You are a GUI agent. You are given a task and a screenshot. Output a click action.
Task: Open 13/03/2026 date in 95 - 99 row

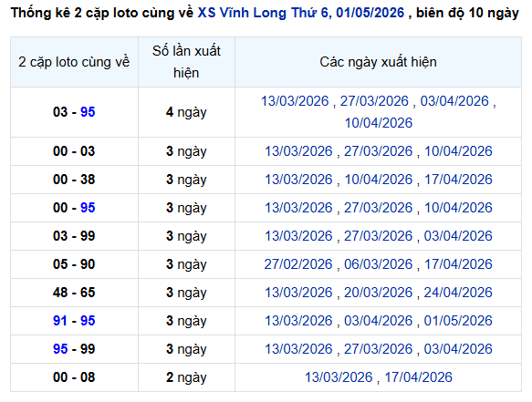[298, 349]
